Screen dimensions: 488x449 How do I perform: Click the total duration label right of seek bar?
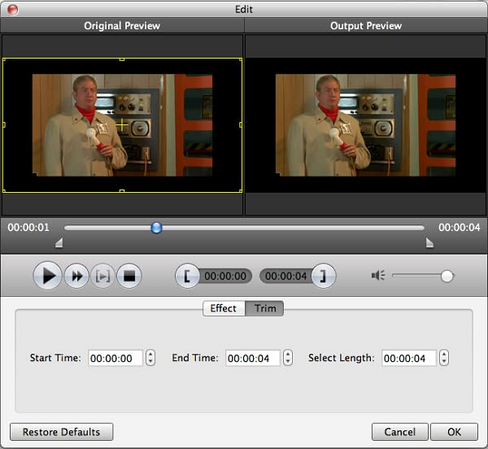click(459, 228)
